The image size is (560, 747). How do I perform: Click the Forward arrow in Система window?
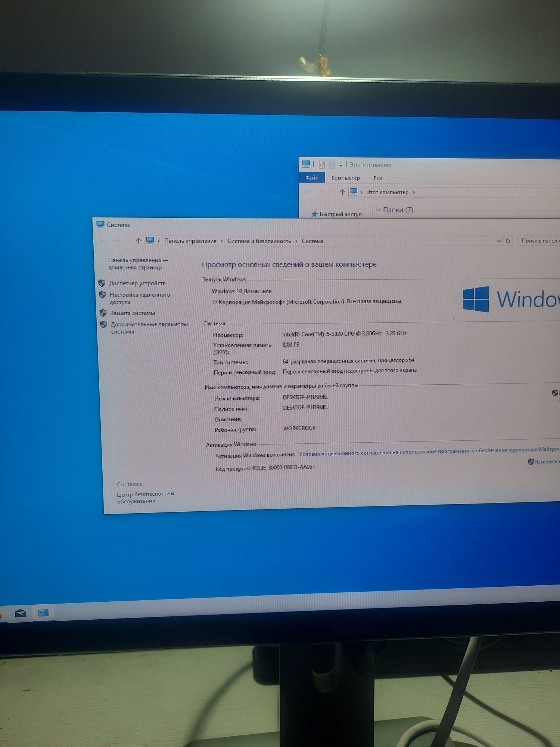tap(117, 241)
